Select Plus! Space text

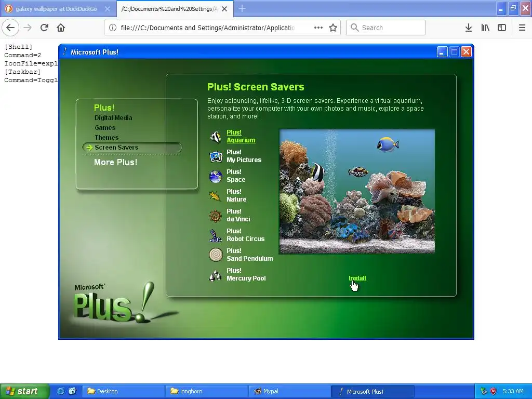tap(236, 176)
